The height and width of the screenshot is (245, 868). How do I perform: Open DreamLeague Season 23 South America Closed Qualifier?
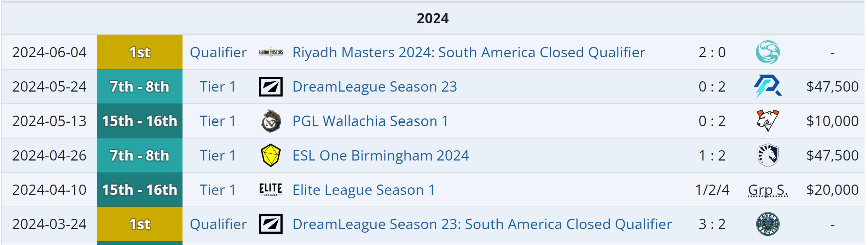(x=482, y=224)
